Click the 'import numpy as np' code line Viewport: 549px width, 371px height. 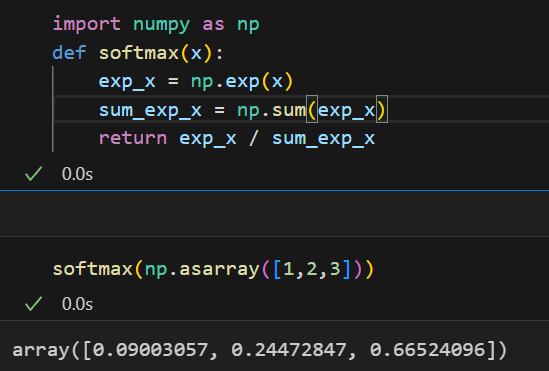(x=156, y=24)
